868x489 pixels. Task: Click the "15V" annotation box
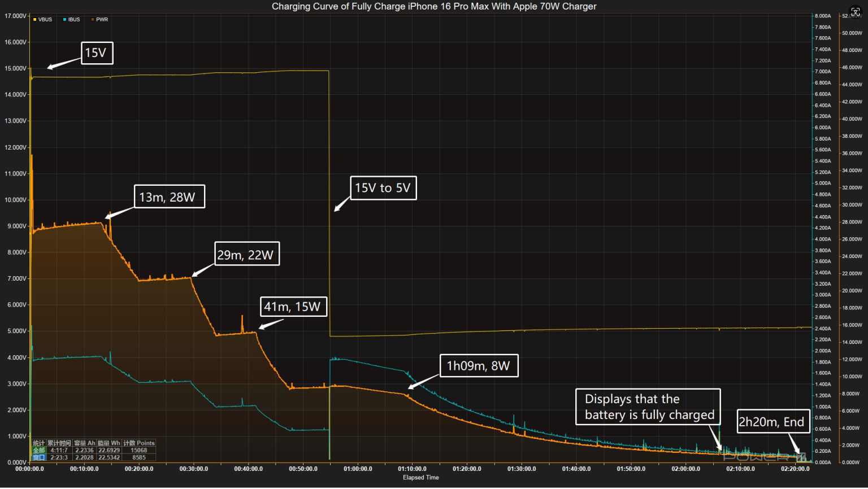(x=97, y=53)
